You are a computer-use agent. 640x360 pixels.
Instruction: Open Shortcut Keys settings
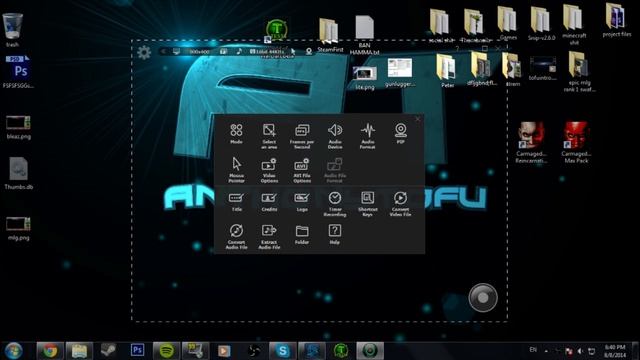(368, 204)
